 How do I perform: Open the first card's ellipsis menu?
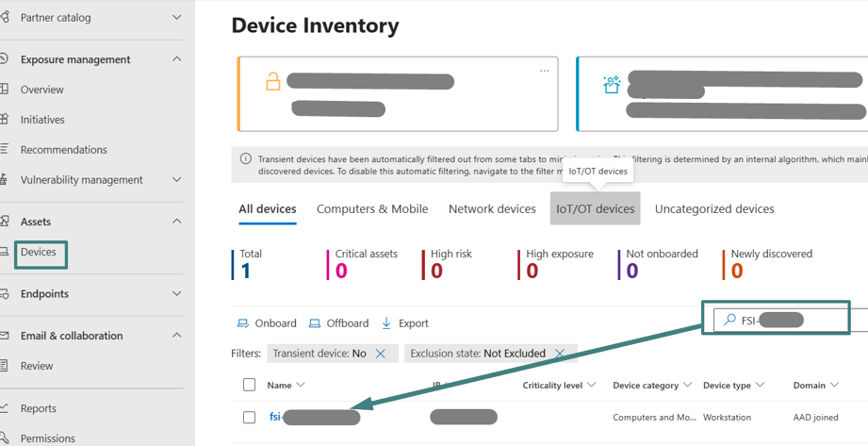(544, 71)
